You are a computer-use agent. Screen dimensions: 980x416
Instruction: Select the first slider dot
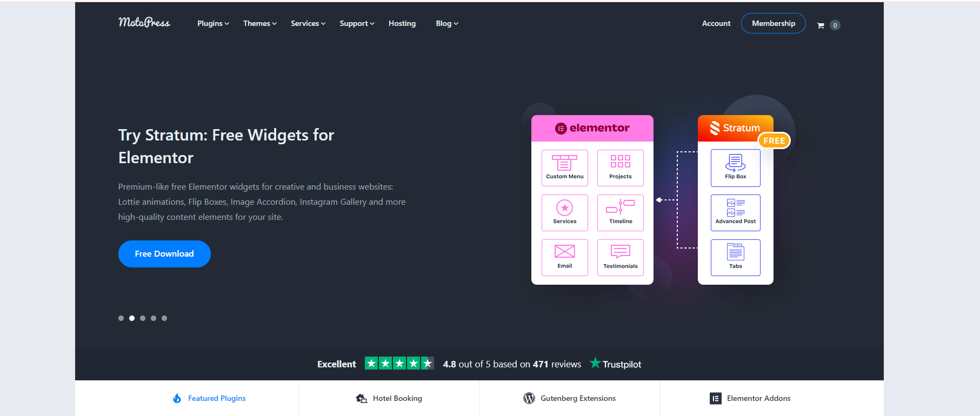(121, 318)
